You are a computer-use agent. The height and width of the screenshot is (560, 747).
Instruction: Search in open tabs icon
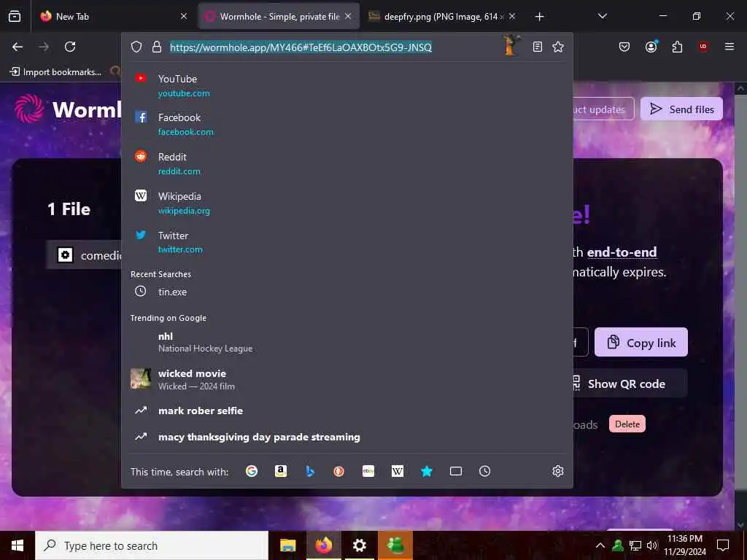click(456, 471)
